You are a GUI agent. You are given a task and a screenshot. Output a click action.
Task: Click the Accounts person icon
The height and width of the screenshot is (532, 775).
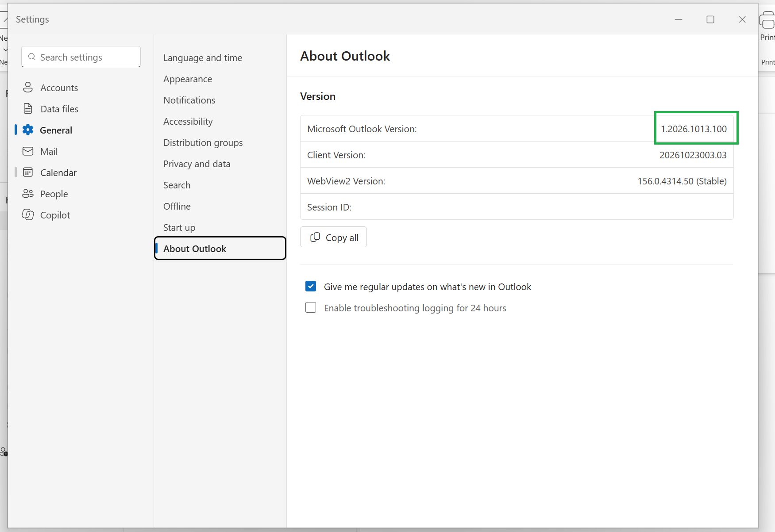(x=28, y=88)
